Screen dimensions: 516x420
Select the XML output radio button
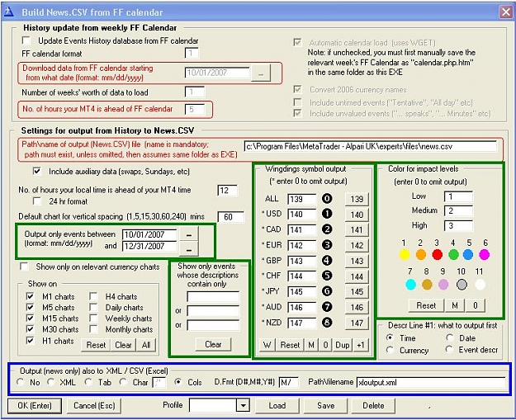(51, 382)
